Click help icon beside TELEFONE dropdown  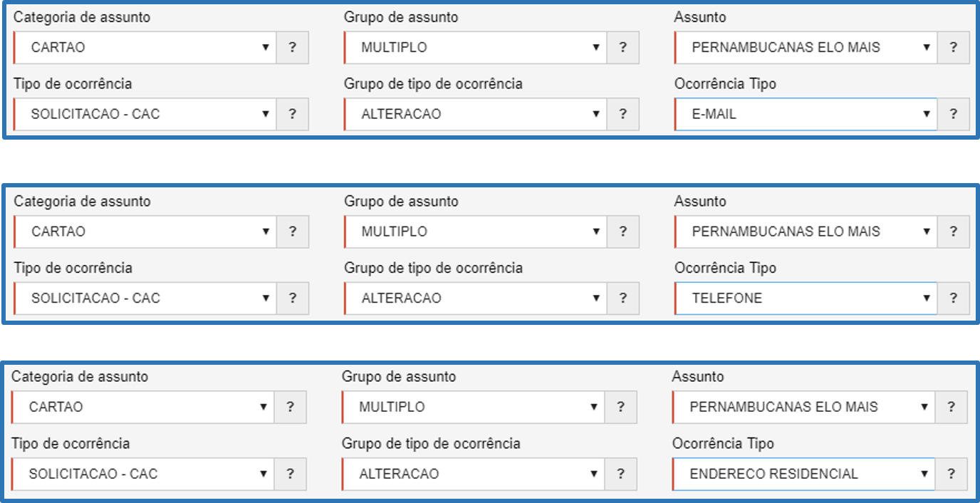pyautogui.click(x=953, y=298)
